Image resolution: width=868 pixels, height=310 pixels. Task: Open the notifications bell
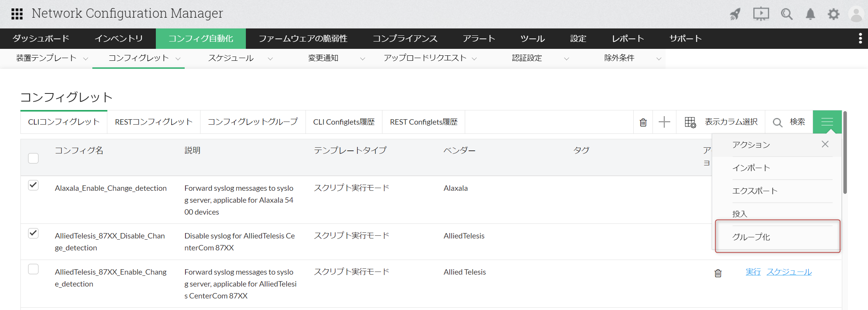coord(810,14)
